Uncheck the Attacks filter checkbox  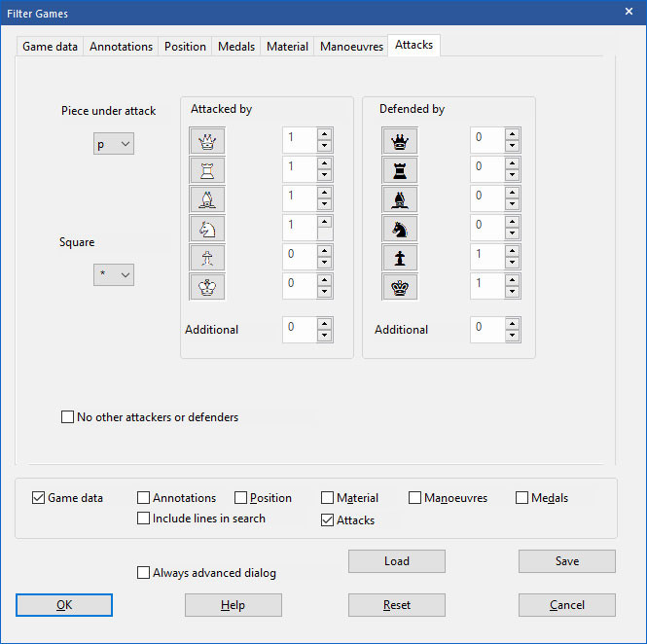328,520
